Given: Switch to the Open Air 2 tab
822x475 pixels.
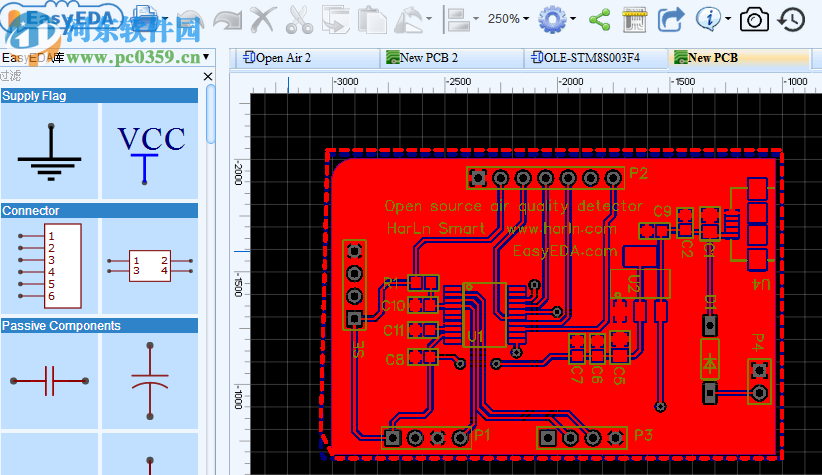Looking at the screenshot, I should [283, 58].
